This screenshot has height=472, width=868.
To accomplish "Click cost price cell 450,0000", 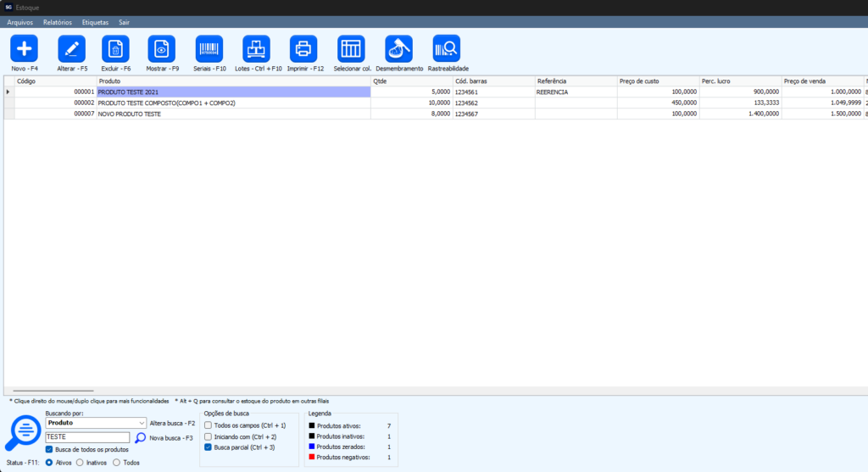I will coord(658,103).
